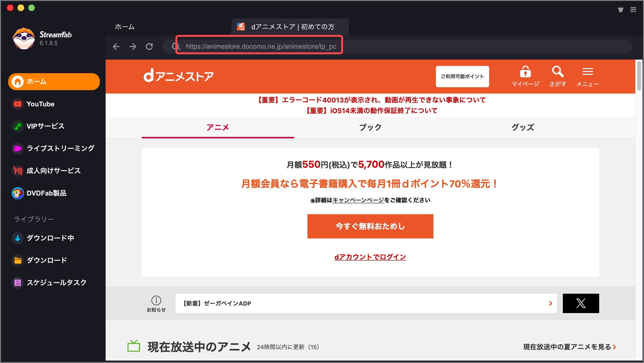Image resolution: width=644 pixels, height=363 pixels.
Task: Go back with the browser back arrow
Action: click(116, 47)
